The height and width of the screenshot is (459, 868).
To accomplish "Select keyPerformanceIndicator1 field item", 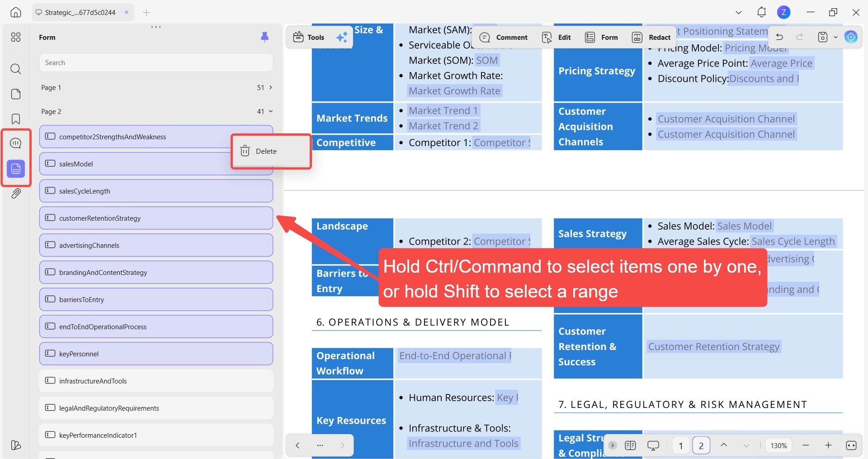I will coord(156,435).
